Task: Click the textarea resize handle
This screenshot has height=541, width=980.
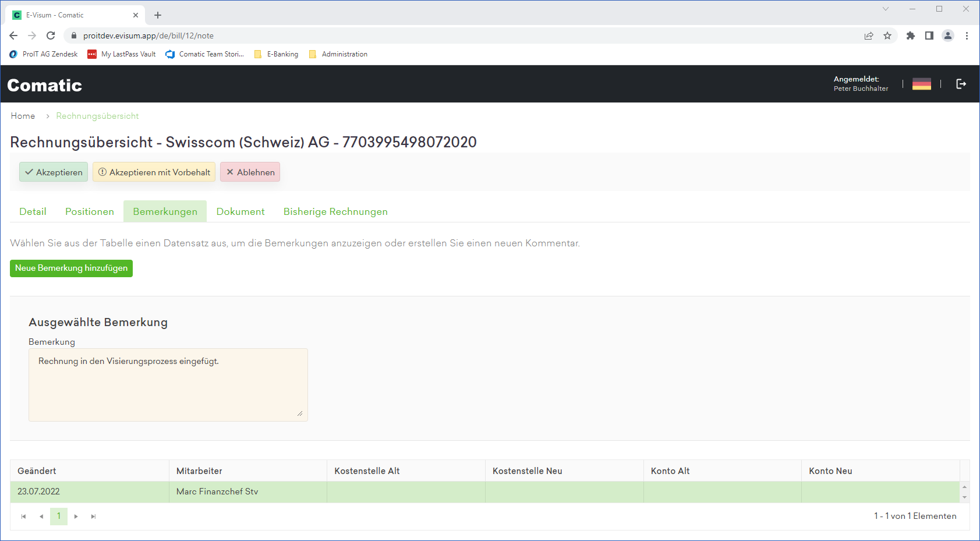Action: click(x=300, y=413)
